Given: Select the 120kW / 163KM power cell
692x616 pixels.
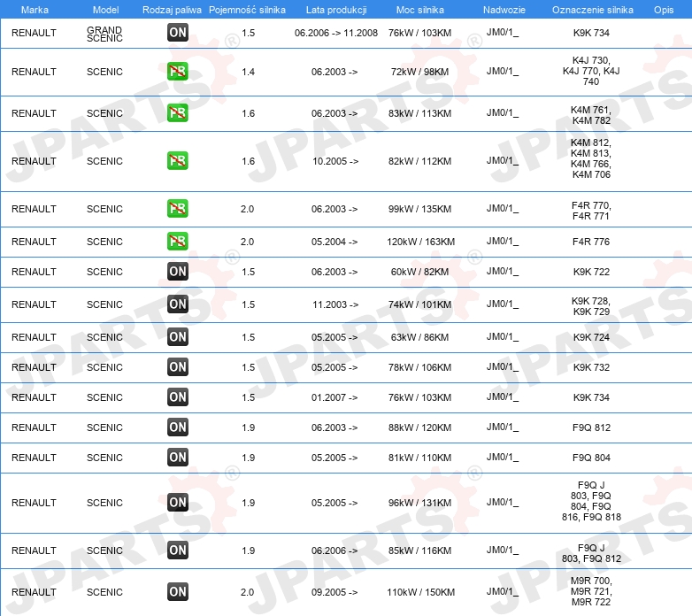Looking at the screenshot, I should coord(420,242).
